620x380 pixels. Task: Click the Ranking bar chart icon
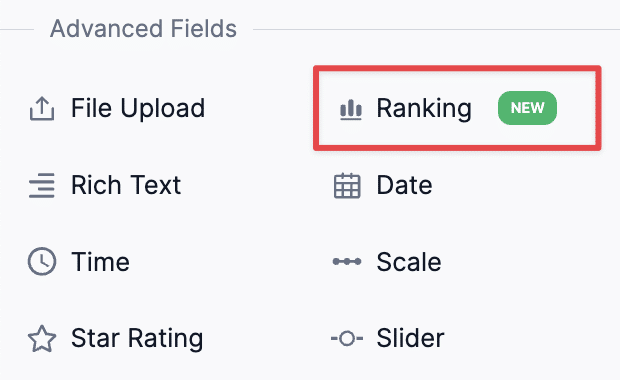[351, 109]
